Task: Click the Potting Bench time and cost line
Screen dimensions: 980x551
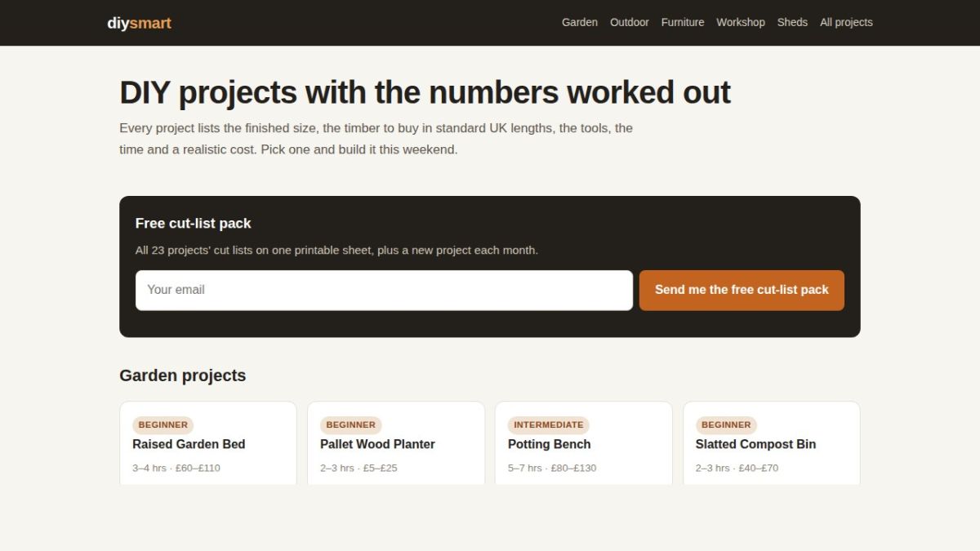Action: coord(552,468)
